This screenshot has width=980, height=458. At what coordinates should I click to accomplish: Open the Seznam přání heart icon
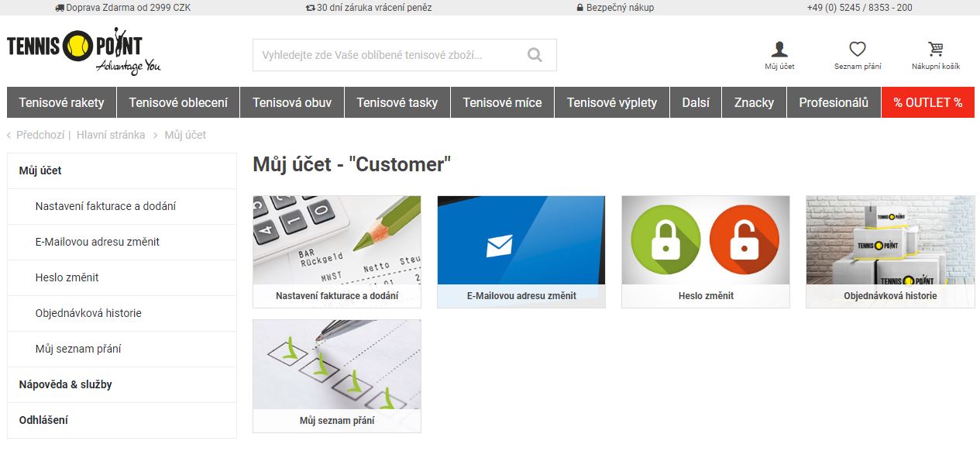[858, 50]
